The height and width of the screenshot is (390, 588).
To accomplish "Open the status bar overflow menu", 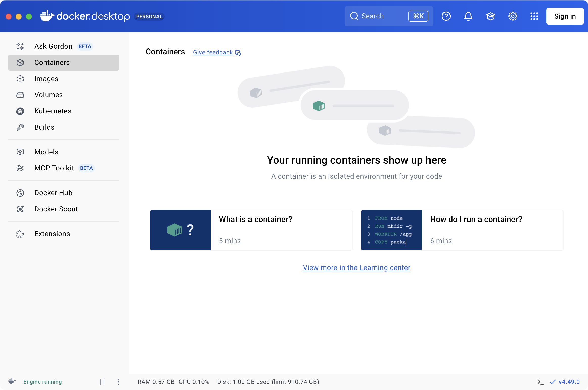I will click(118, 382).
